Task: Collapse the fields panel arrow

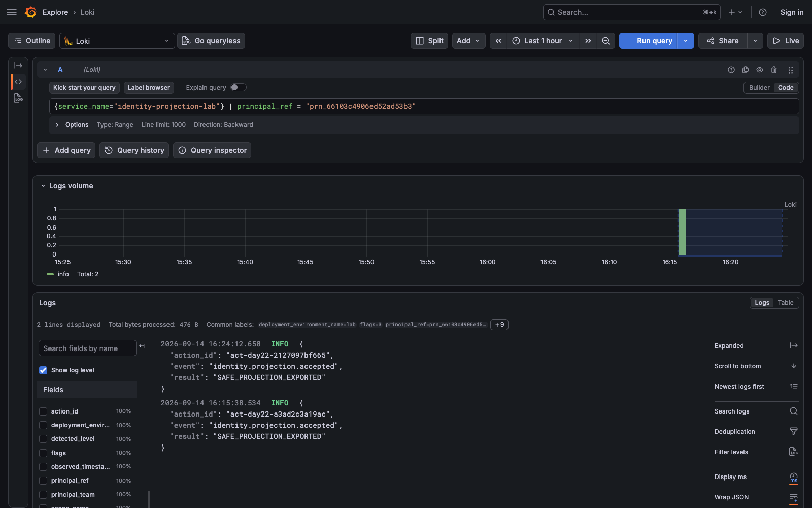Action: tap(142, 346)
